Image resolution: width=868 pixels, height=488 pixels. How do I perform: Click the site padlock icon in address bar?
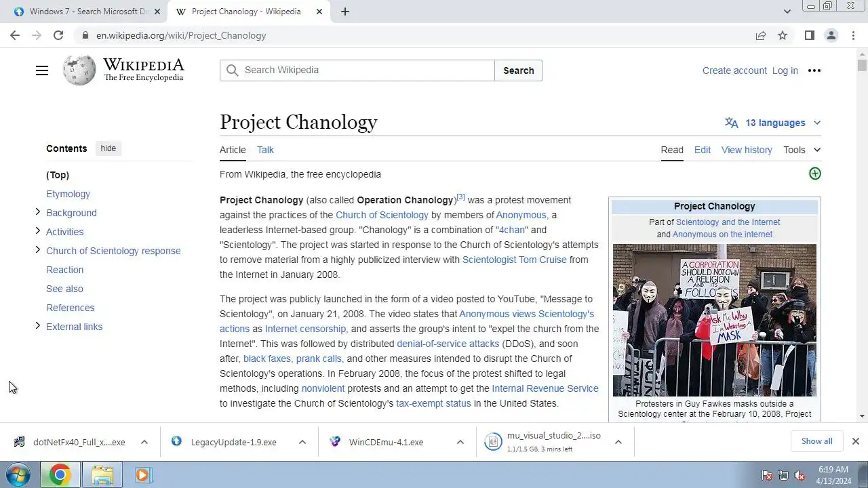pyautogui.click(x=85, y=35)
